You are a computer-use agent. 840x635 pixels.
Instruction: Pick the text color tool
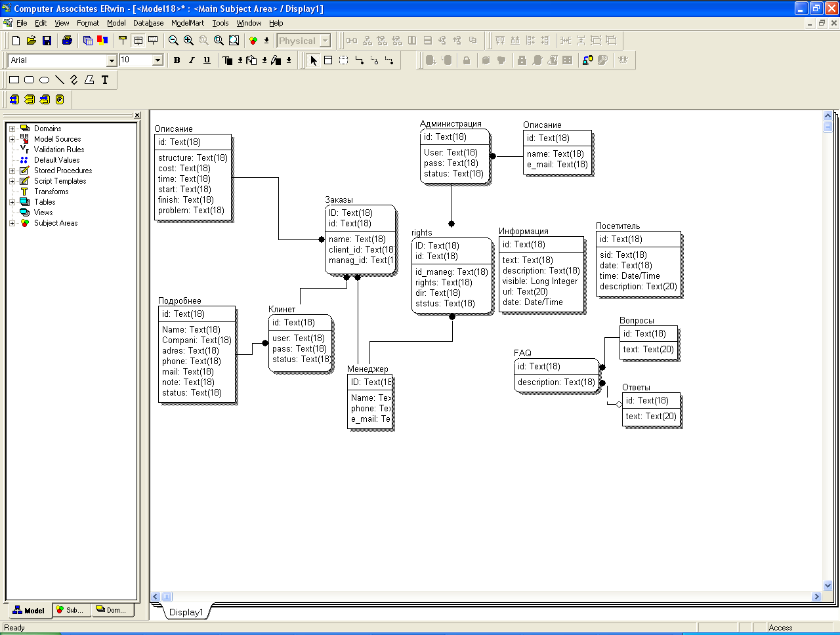(228, 60)
